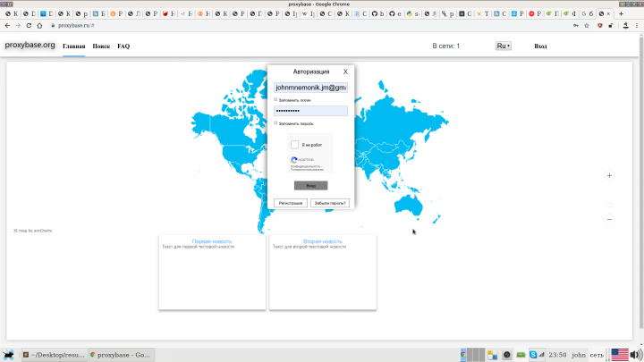This screenshot has width=644, height=362.
Task: Click the 23:50 clock
Action: 557,355
